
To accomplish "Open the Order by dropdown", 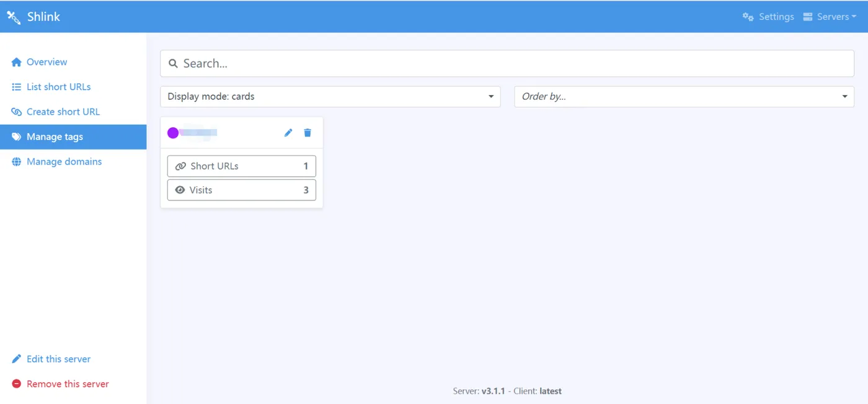I will coord(684,96).
